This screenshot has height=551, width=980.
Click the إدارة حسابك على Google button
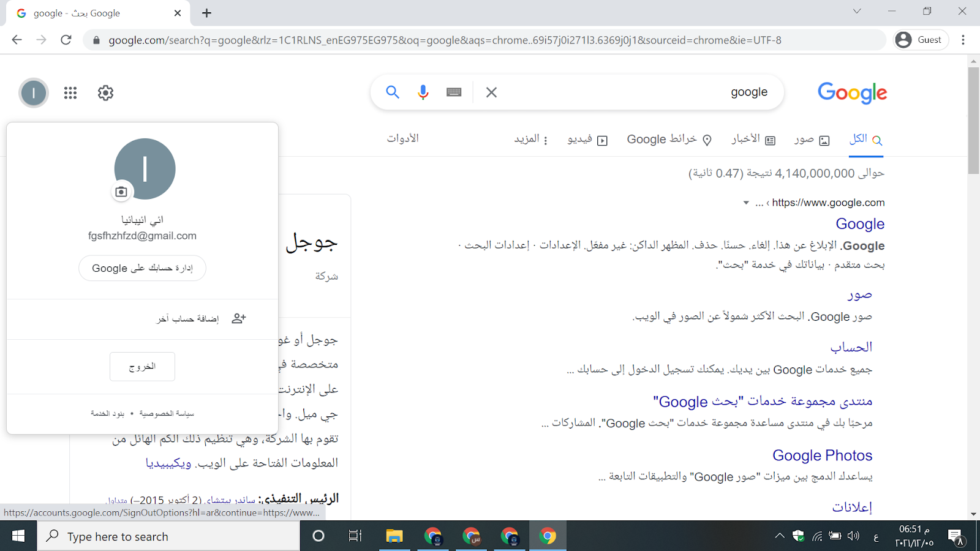[142, 268]
